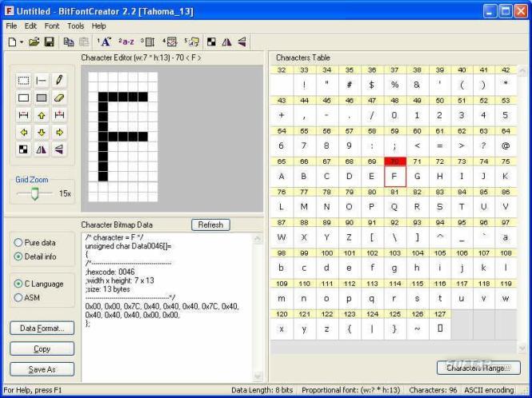Select the 'G' cell (71) in Characters Table
The width and height of the screenshot is (532, 398).
click(417, 177)
